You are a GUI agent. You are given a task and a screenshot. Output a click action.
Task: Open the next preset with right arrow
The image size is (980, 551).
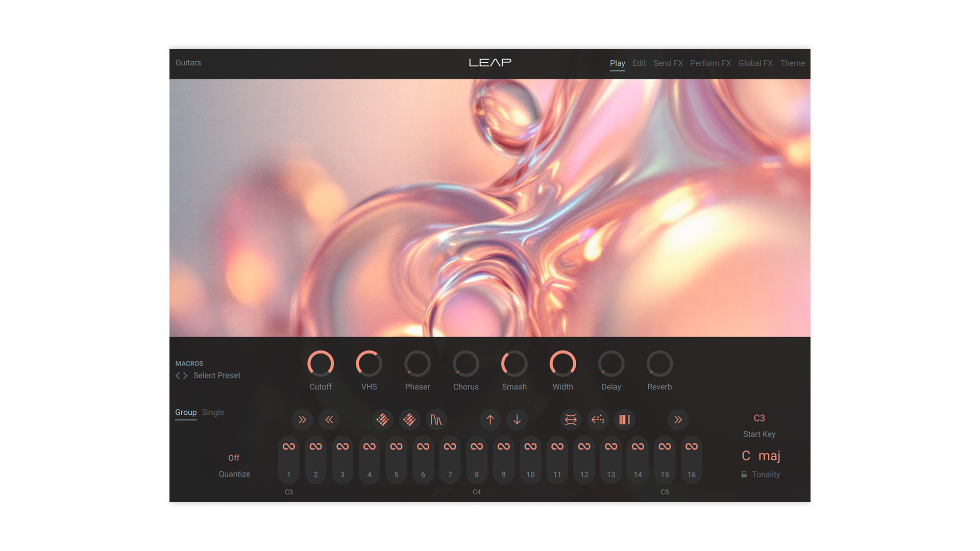click(x=186, y=375)
